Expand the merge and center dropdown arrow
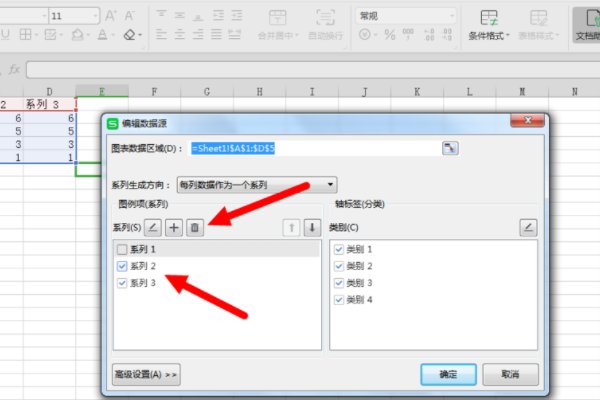Viewport: 600px width, 400px height. (x=297, y=35)
